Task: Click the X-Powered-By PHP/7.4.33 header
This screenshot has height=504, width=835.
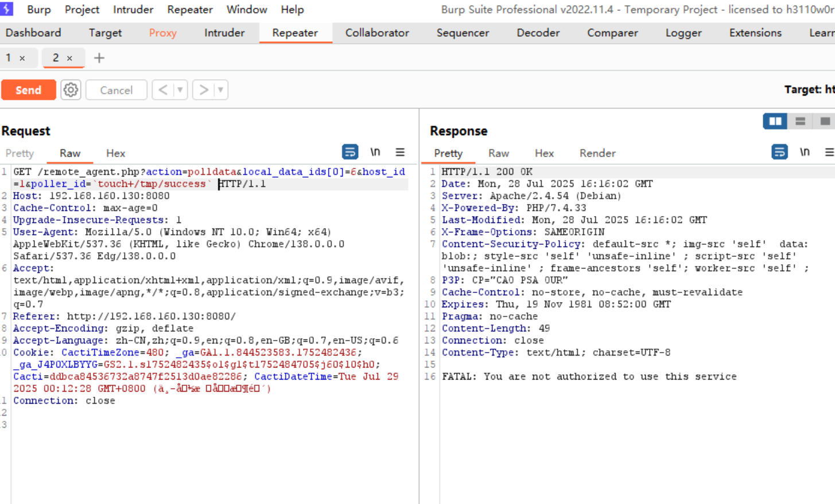Action: [x=514, y=208]
